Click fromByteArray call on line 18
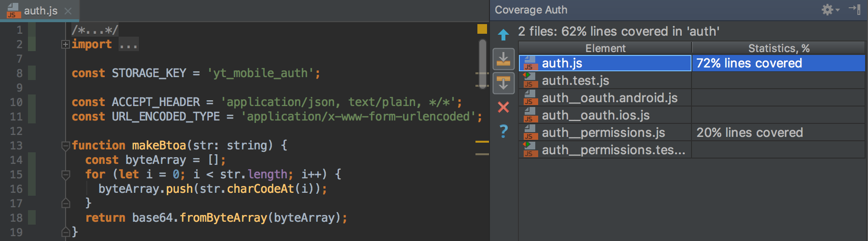Viewport: 868px width, 241px height. (x=223, y=218)
